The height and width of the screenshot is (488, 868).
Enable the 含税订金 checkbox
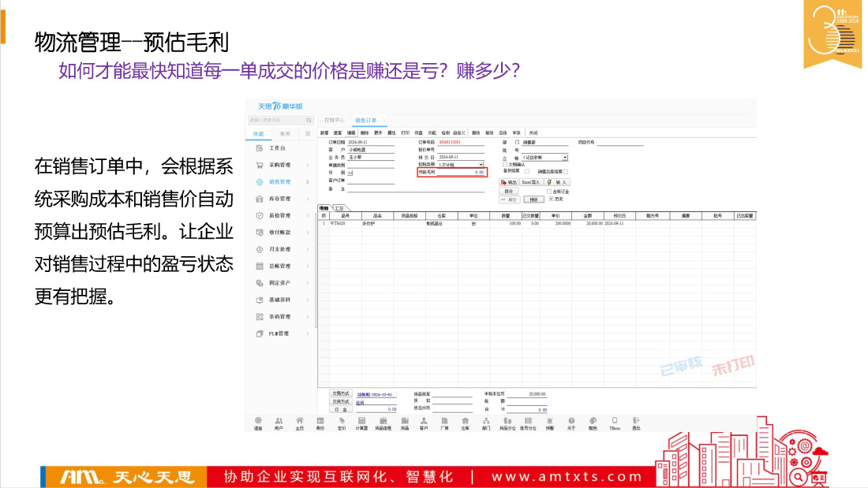549,191
